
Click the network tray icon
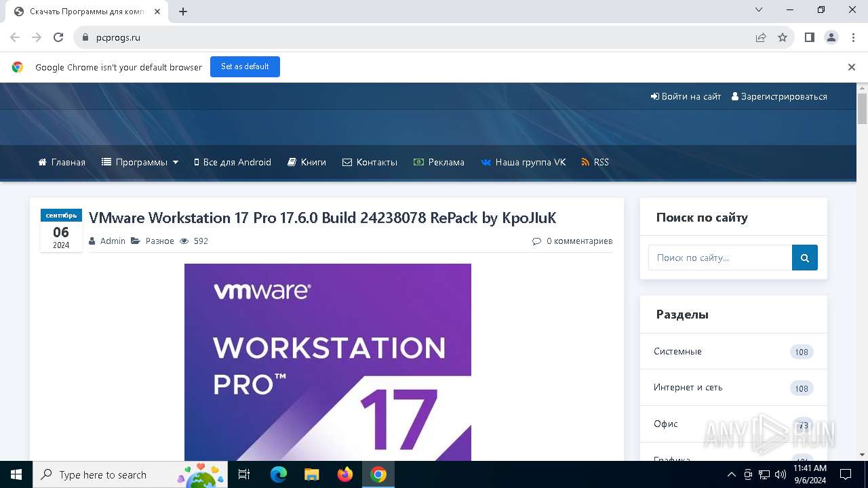(x=764, y=474)
